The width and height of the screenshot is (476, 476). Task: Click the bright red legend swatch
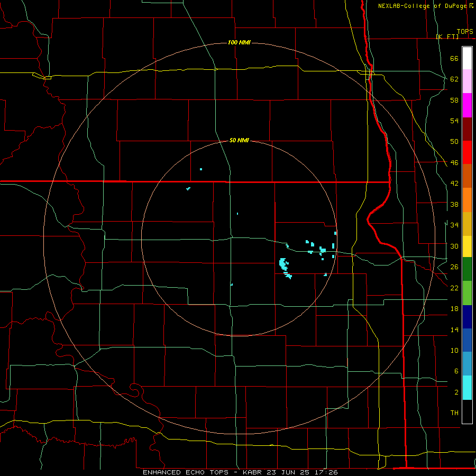click(x=467, y=152)
